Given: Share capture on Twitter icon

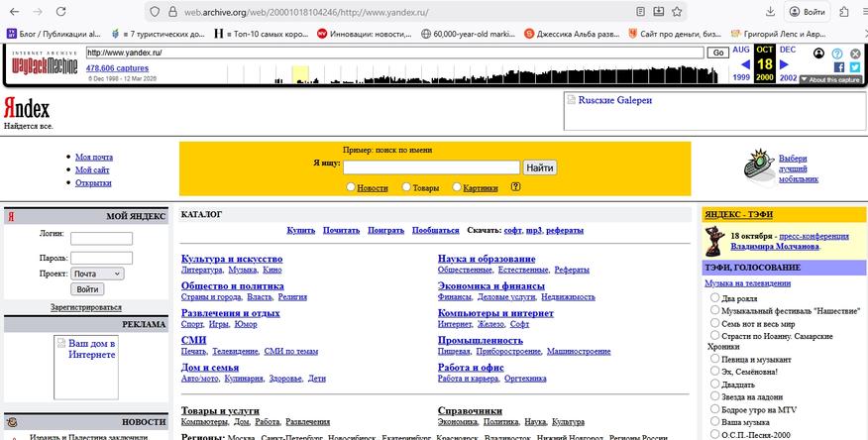Looking at the screenshot, I should click(855, 67).
